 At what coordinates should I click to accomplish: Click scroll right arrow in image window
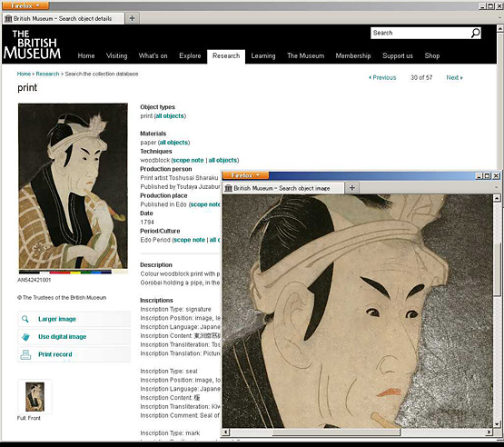click(489, 432)
